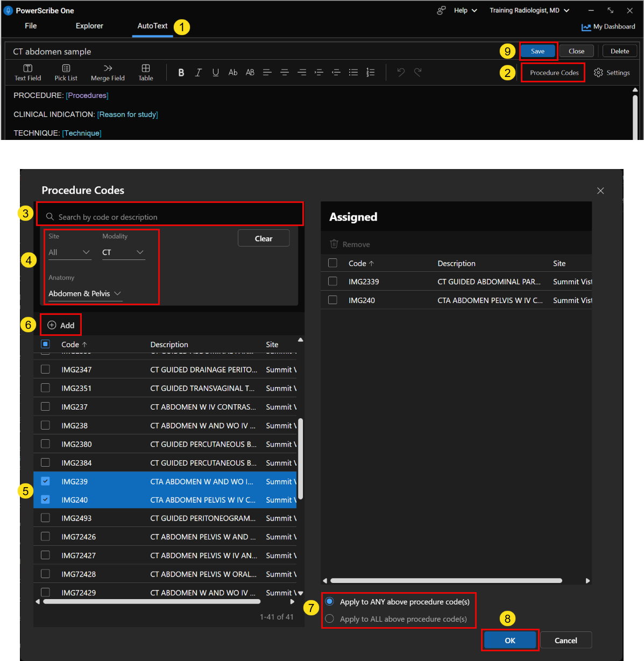Image resolution: width=644 pixels, height=661 pixels.
Task: Click the [Reason for study] field
Action: [x=128, y=114]
